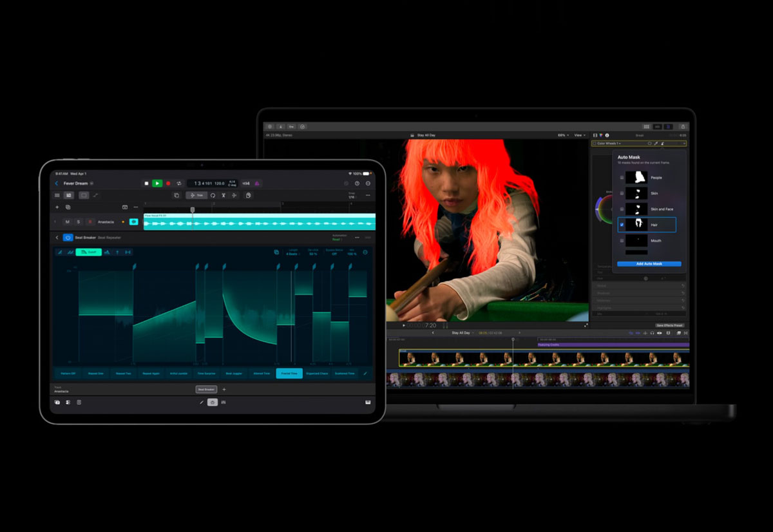
Task: Click the plus icon beside Beat Breaker
Action: click(224, 390)
